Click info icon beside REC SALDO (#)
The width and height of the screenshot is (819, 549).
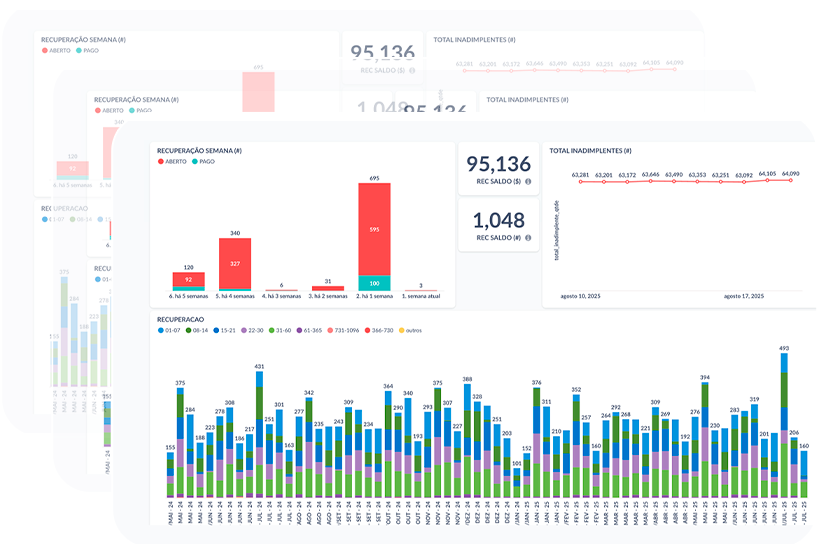point(528,238)
